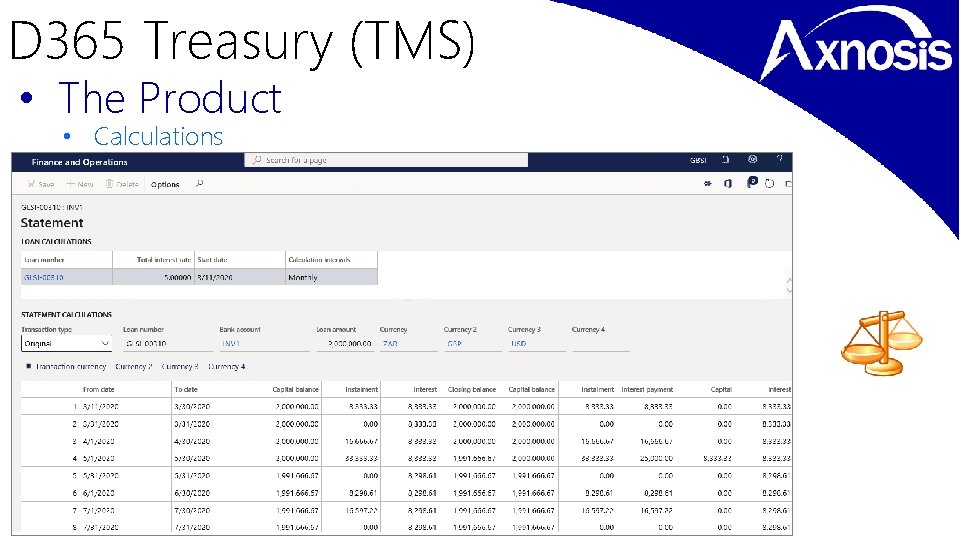Open in Microsoft Office icon
The image size is (960, 540).
pos(728,184)
